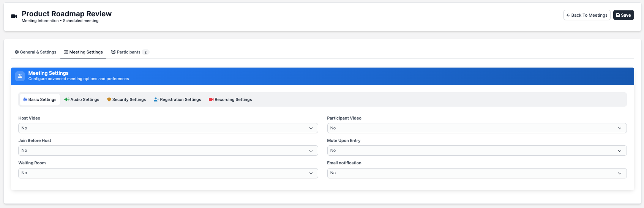
Task: Save the meeting settings
Action: coord(623,15)
